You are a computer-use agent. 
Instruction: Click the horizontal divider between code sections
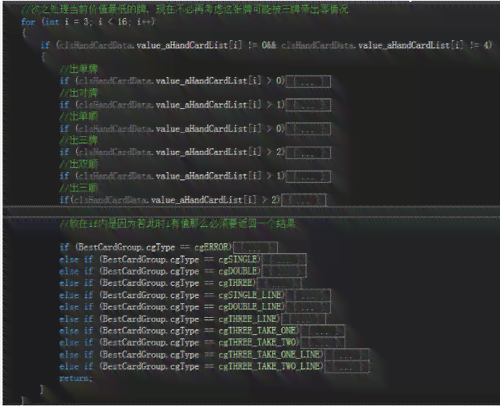pos(250,211)
